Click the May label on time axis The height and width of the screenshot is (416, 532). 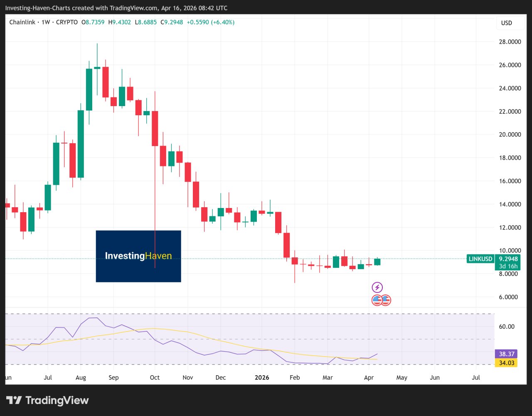tap(401, 378)
